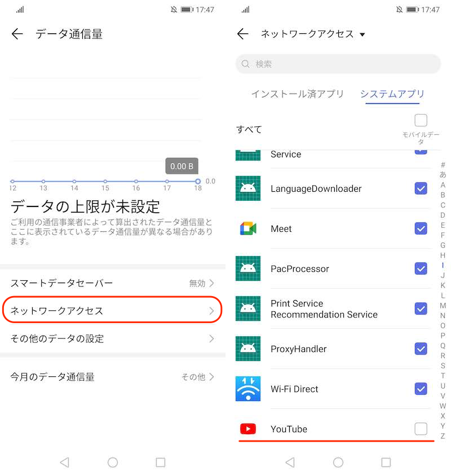Screen dimensions: 451x476
Task: Jump to letter M in alphabet index
Action: tap(443, 306)
